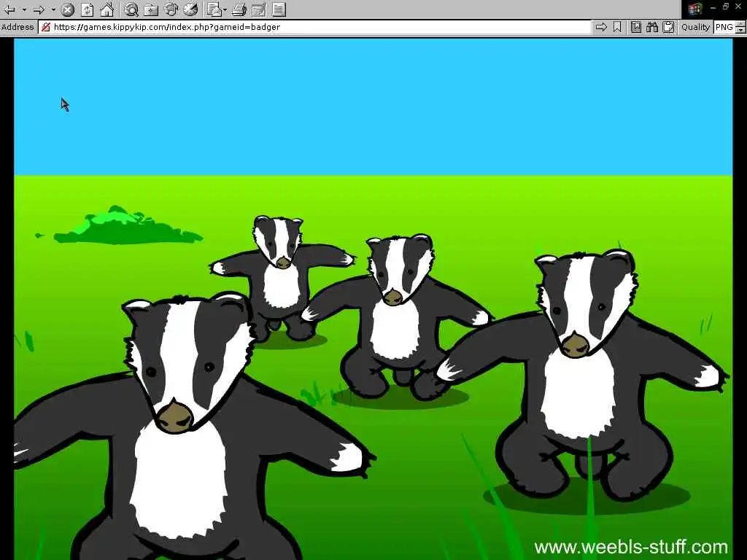747x560 pixels.
Task: Click the address bar URL field
Action: click(314, 27)
